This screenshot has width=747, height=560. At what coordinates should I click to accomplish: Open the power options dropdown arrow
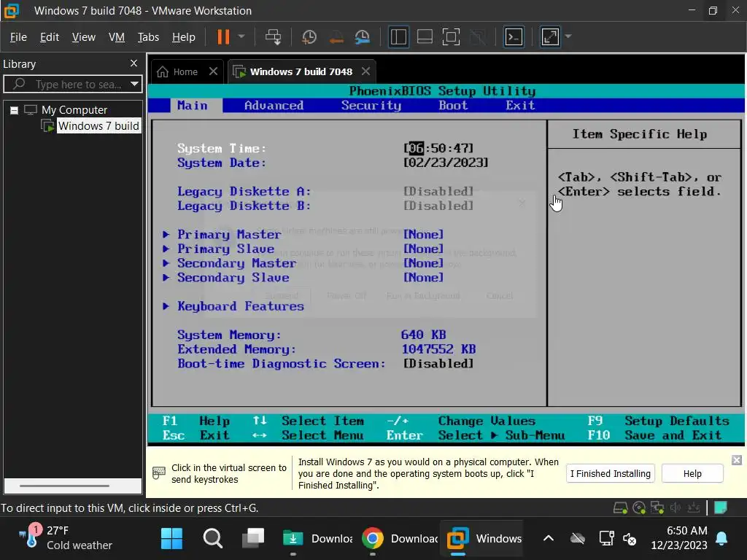[241, 36]
